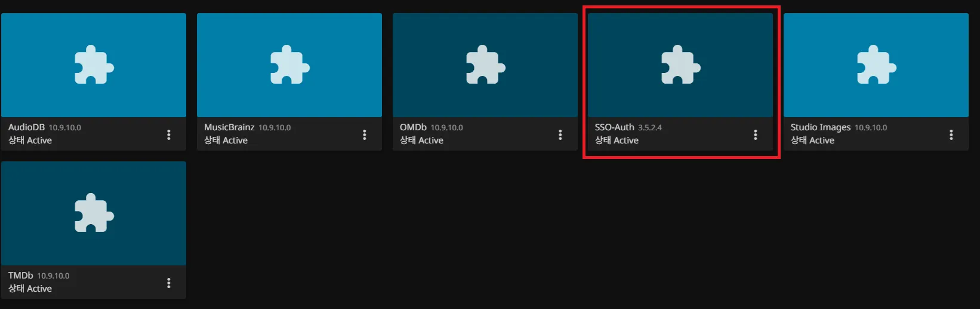Select the MusicBrainz plugin title text
This screenshot has width=980, height=309.
tap(229, 127)
